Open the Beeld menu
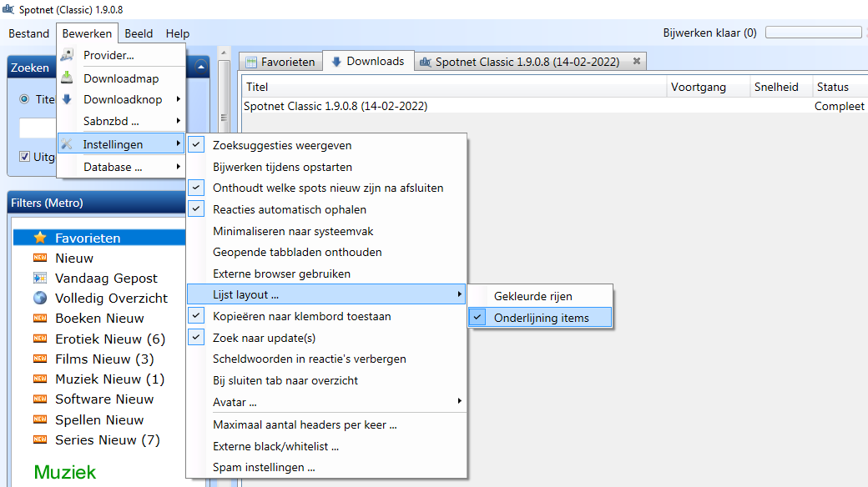Viewport: 868px width, 487px height. [139, 33]
